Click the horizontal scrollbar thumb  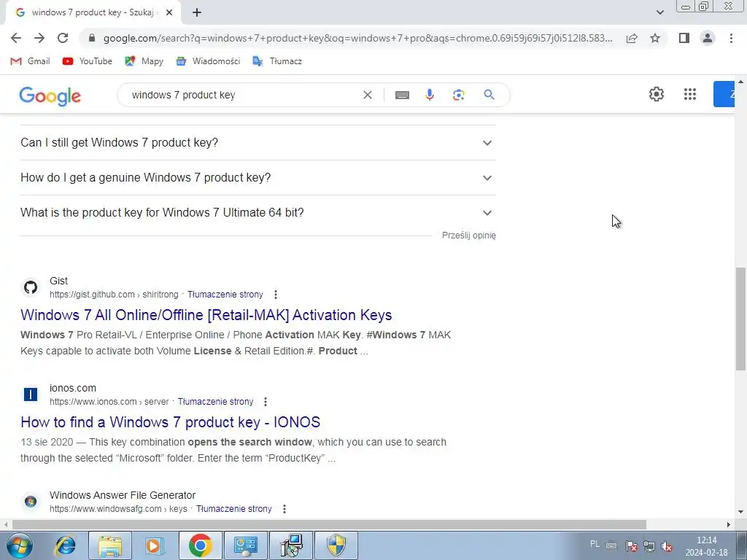(329, 524)
